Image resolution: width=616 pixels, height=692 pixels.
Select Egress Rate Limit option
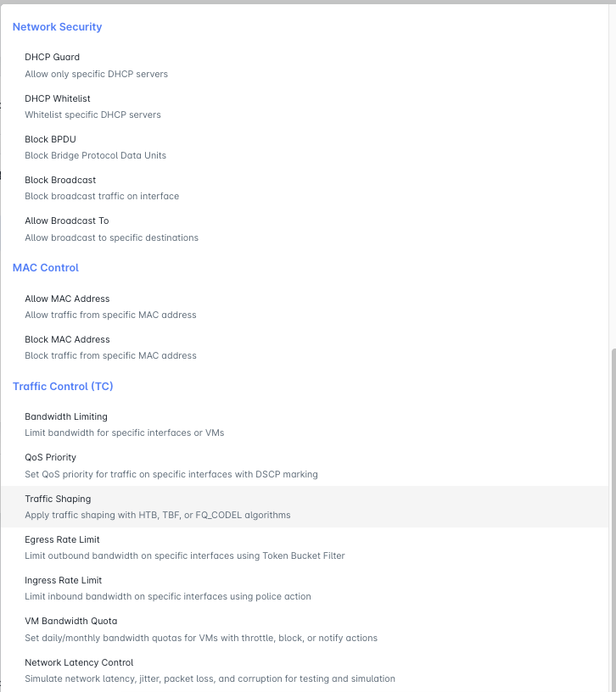tap(63, 539)
